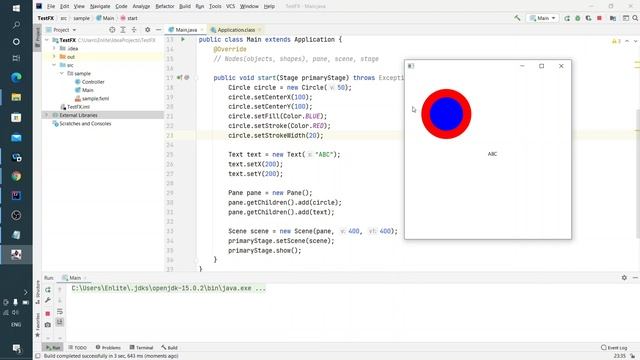
Task: Click the sample breadcrumb in navigation bar
Action: coord(81,18)
